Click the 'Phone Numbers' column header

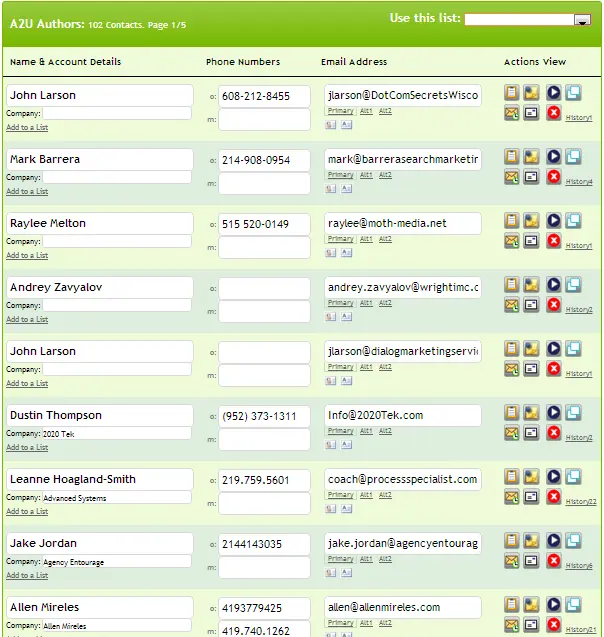pos(243,62)
